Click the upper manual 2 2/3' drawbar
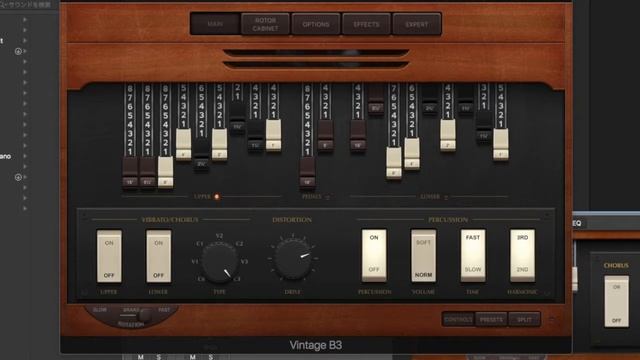 (x=201, y=154)
